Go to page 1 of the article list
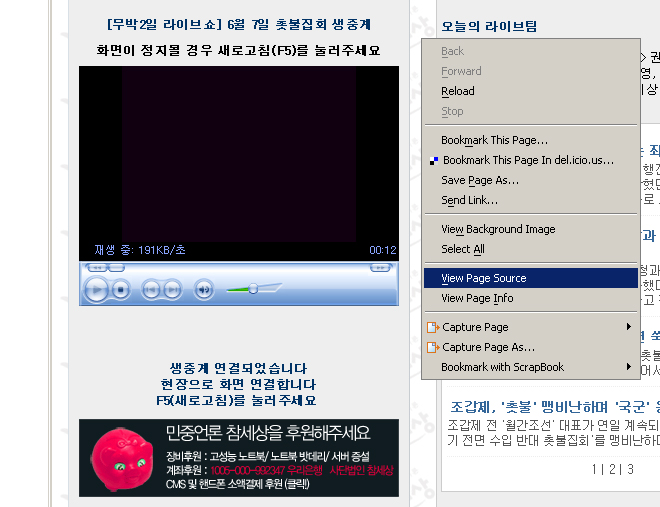Viewport: 660px width, 507px height. (594, 469)
